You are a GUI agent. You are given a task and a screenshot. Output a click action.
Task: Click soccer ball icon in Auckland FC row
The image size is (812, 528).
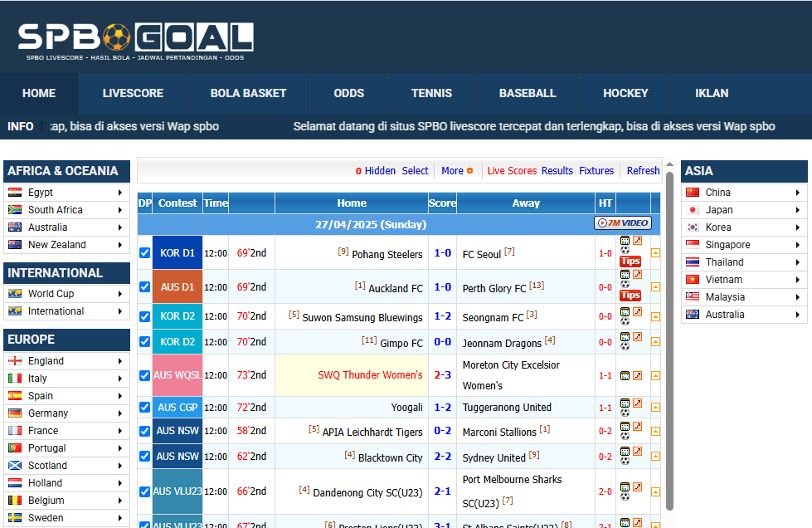click(x=625, y=283)
